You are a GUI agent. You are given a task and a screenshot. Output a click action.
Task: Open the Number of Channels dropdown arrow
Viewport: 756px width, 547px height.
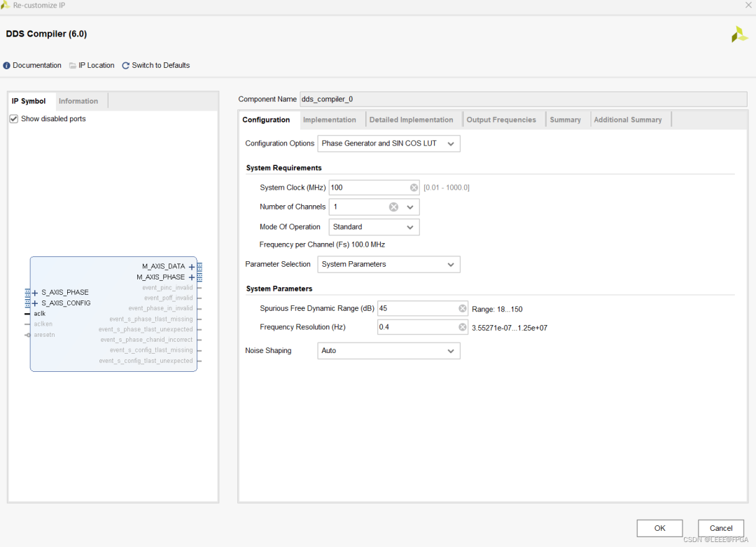point(409,207)
